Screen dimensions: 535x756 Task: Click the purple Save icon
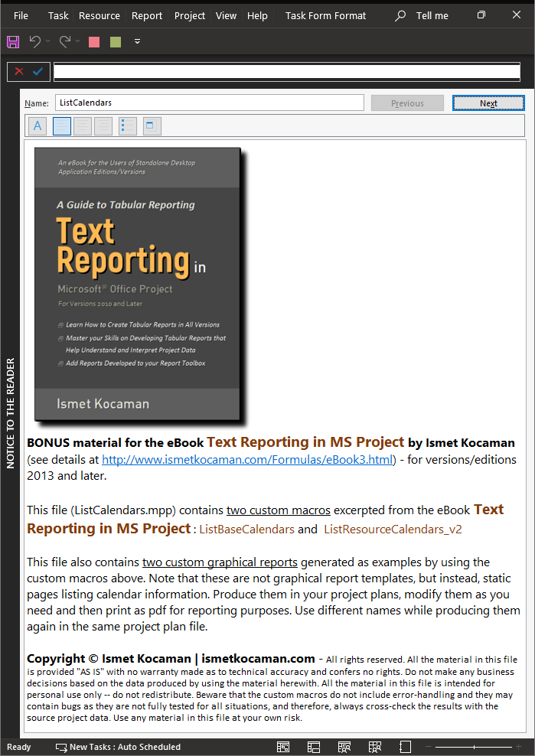13,42
